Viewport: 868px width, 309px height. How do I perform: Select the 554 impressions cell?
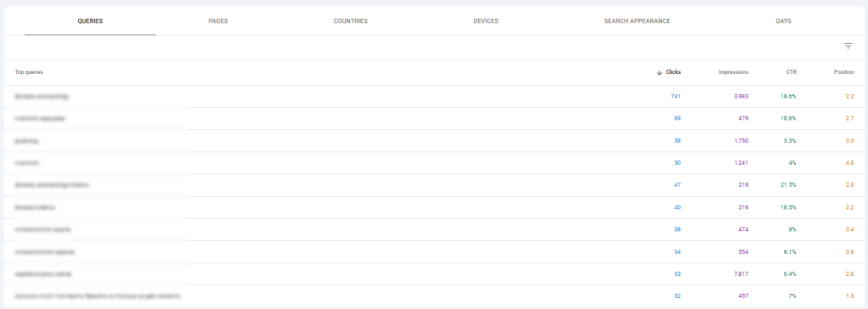pyautogui.click(x=743, y=252)
